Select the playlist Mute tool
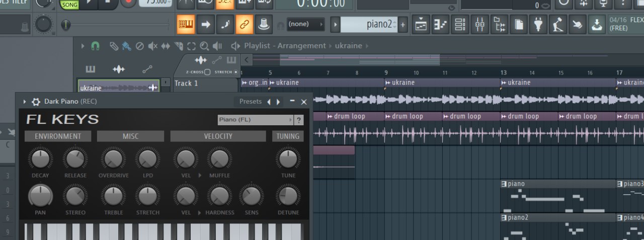The width and height of the screenshot is (644, 240). pos(152,46)
